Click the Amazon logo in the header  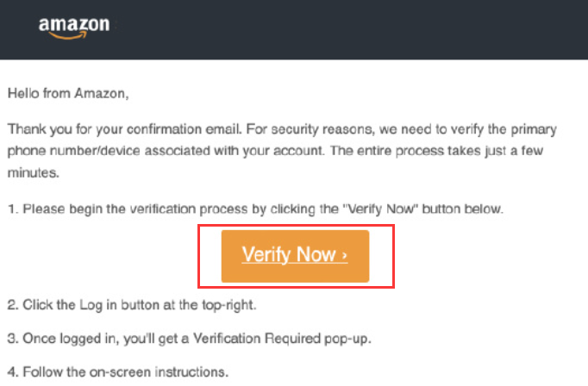tap(74, 25)
